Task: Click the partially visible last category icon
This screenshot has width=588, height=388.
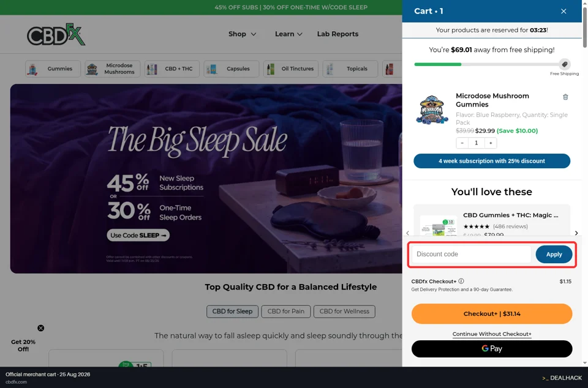Action: (x=390, y=69)
